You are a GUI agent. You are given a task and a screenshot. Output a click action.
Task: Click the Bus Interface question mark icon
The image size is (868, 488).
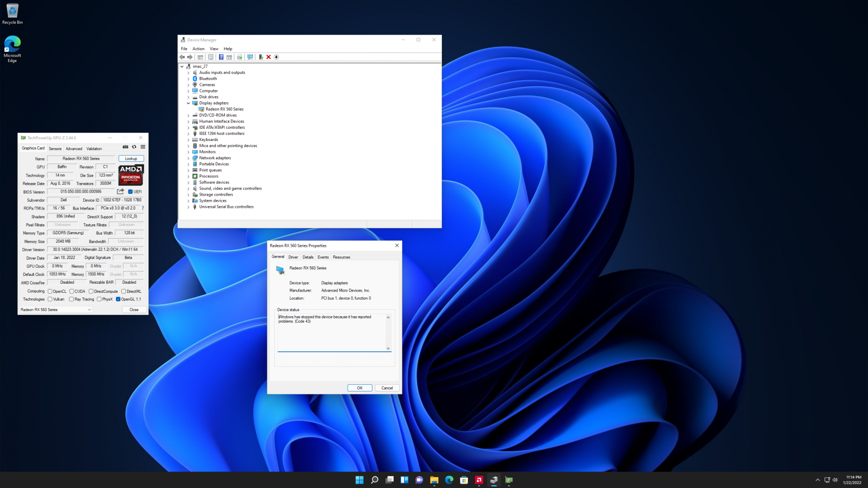click(x=142, y=208)
